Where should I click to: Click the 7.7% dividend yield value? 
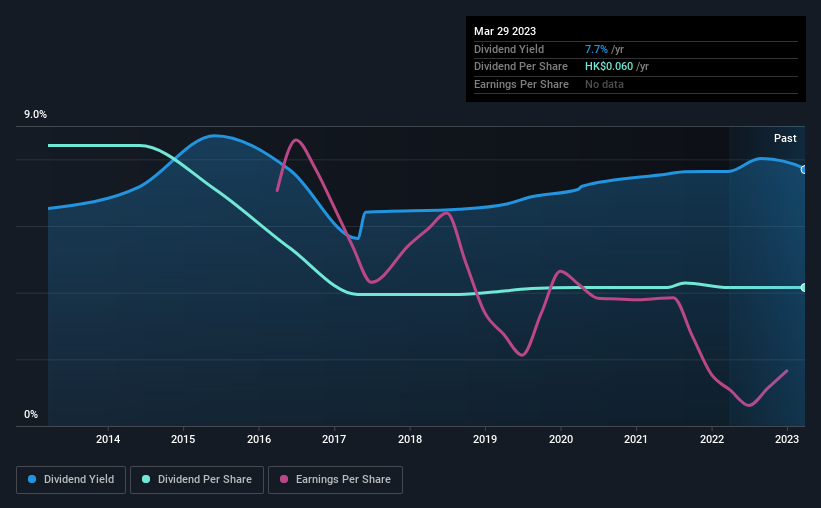pyautogui.click(x=596, y=49)
